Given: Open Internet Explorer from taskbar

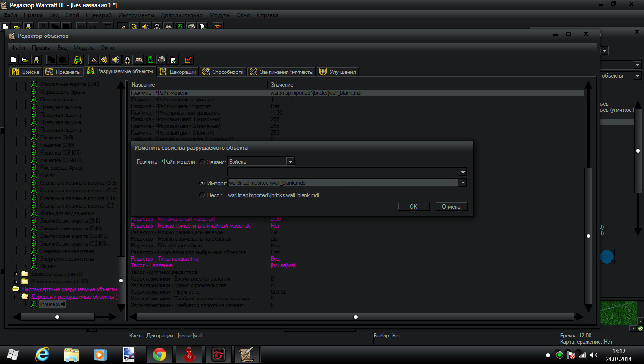Looking at the screenshot, I should (43, 355).
